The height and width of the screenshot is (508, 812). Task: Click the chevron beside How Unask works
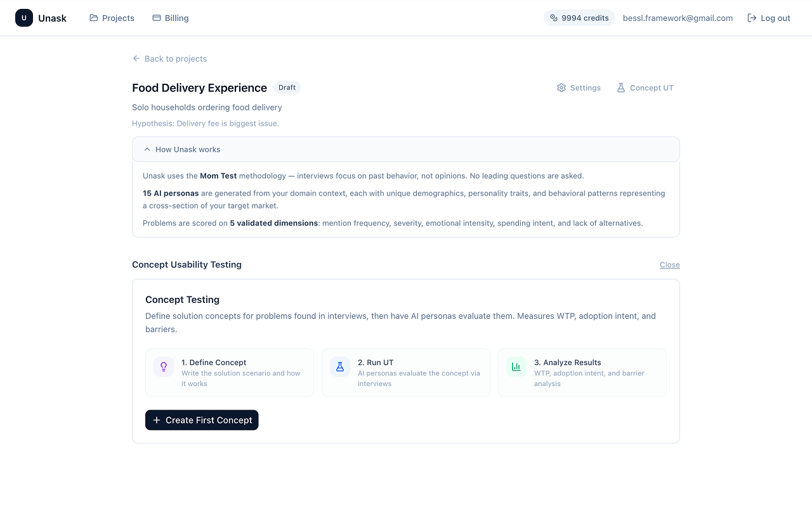(147, 149)
